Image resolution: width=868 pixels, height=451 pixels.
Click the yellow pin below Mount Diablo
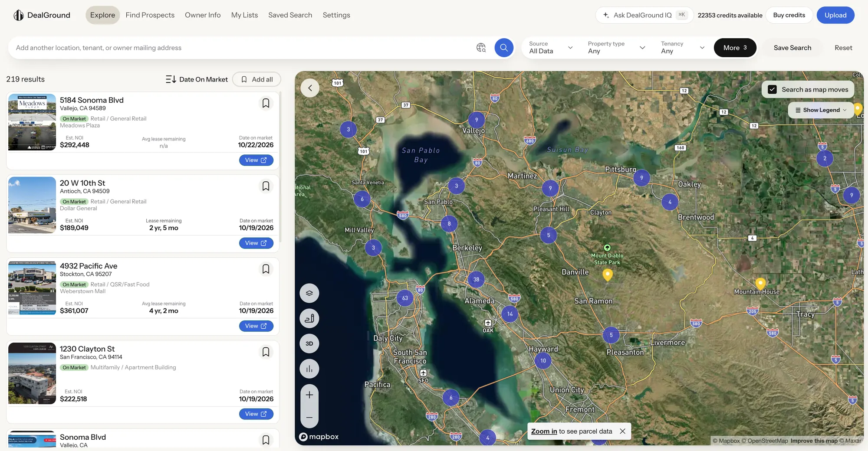[x=608, y=275]
